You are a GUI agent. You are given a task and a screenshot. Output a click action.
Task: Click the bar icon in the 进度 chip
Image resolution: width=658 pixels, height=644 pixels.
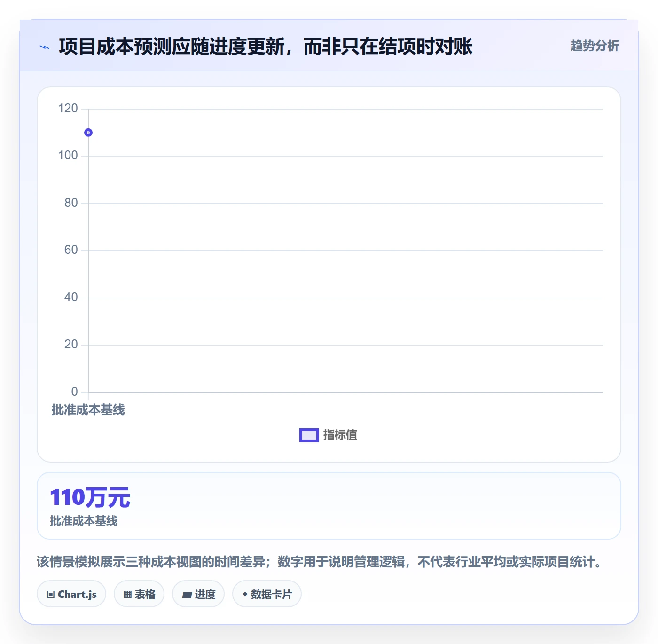(187, 595)
